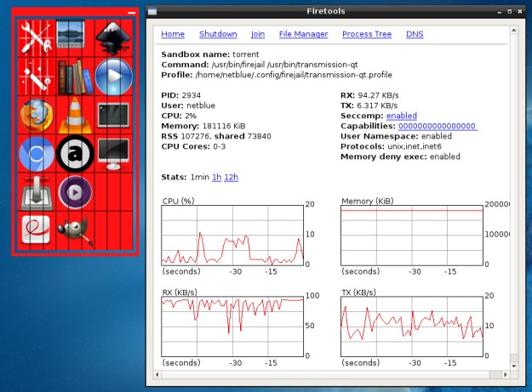Start VLC via the traffic cone icon
532x392 pixels.
76,115
